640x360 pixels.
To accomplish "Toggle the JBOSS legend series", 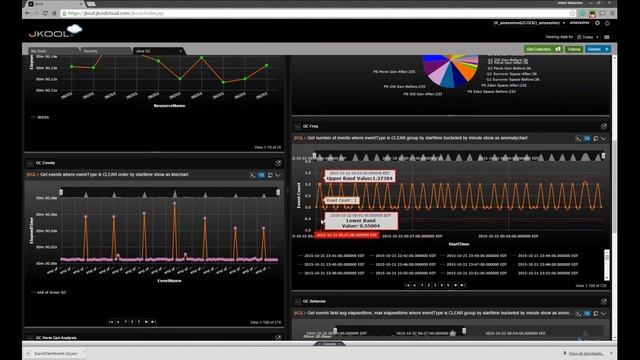I will 40,117.
